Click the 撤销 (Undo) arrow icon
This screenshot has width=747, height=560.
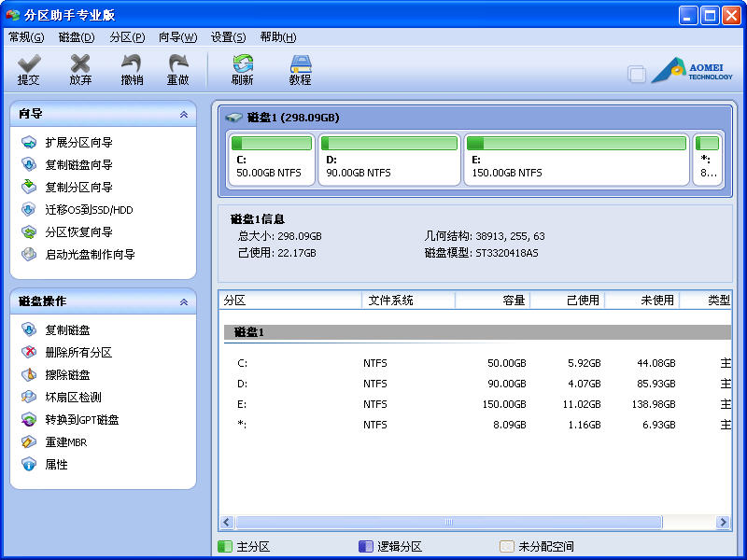tap(132, 63)
